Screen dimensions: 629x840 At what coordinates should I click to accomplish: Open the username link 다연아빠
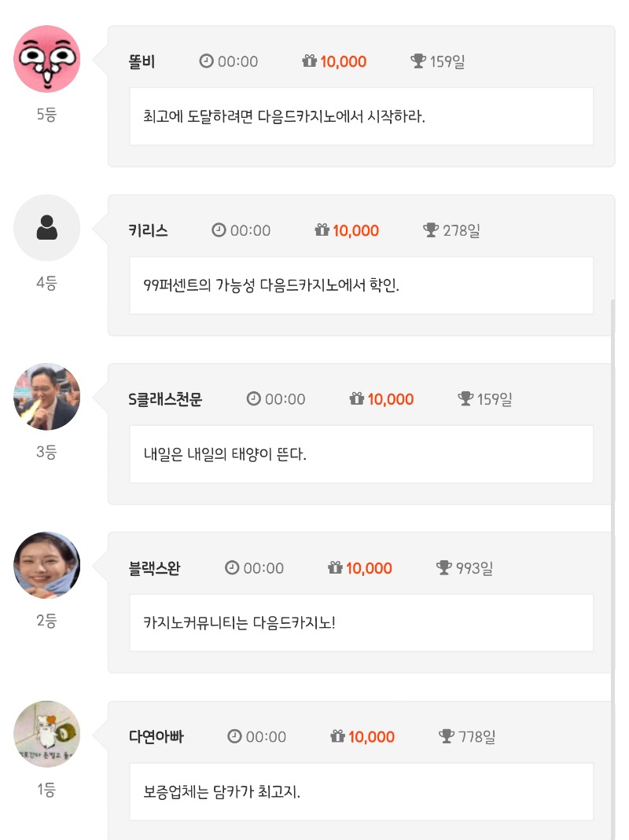[x=156, y=736]
